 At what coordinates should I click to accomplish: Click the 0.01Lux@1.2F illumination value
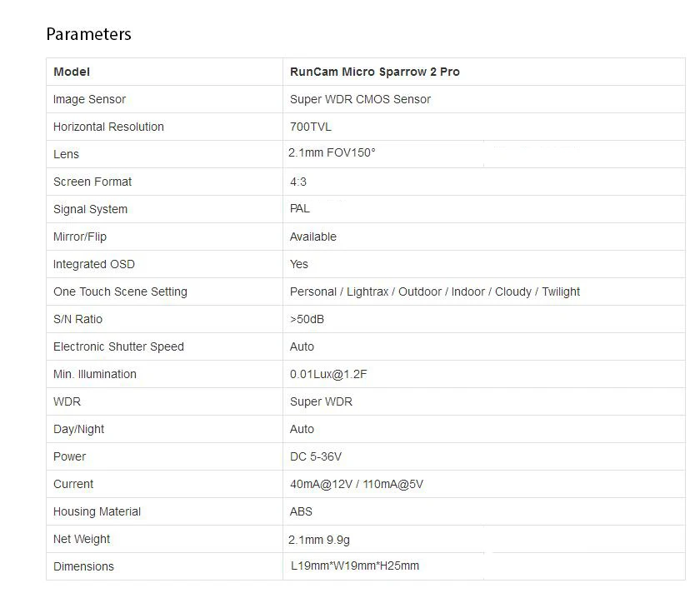(x=328, y=374)
